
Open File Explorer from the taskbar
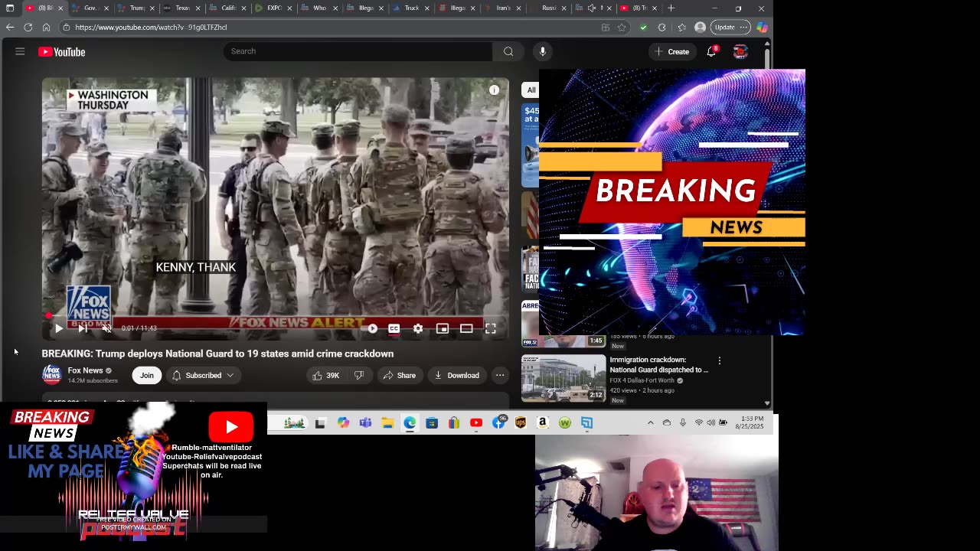[387, 422]
